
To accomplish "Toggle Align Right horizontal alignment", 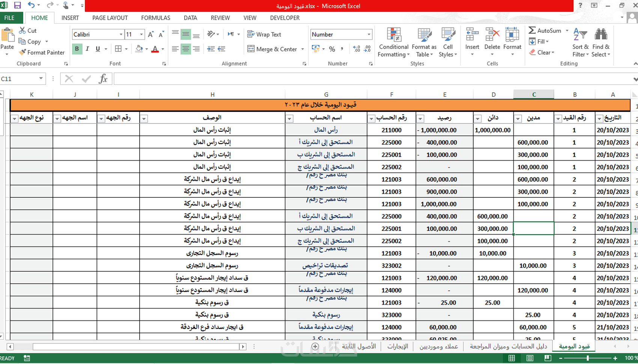I will [196, 49].
